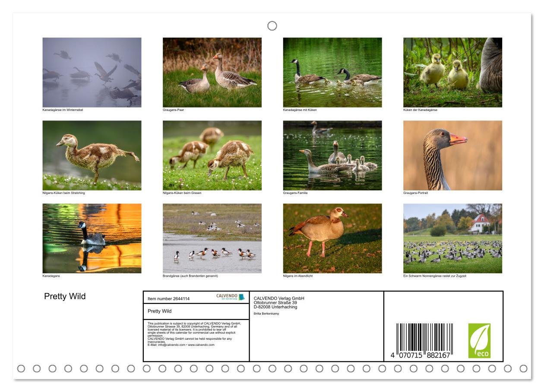Image resolution: width=544 pixels, height=392 pixels.
Task: Select caption 'Kanadagänse mit Küken'
Action: pos(300,110)
